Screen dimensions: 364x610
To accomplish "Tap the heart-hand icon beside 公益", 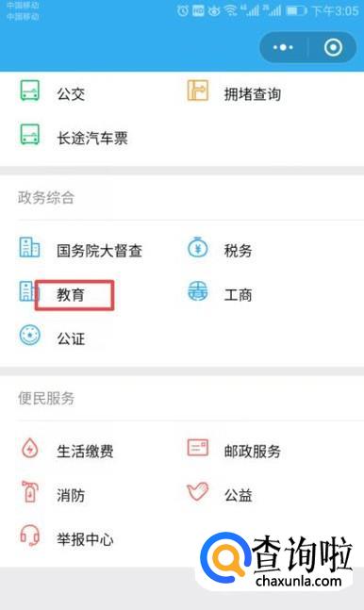I will click(198, 492).
